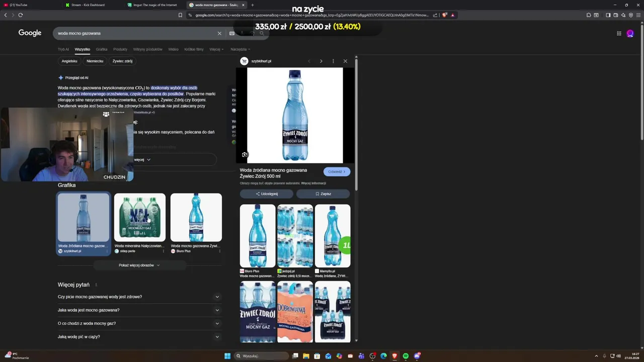
Task: Select Tryb AI search tab
Action: point(63,49)
